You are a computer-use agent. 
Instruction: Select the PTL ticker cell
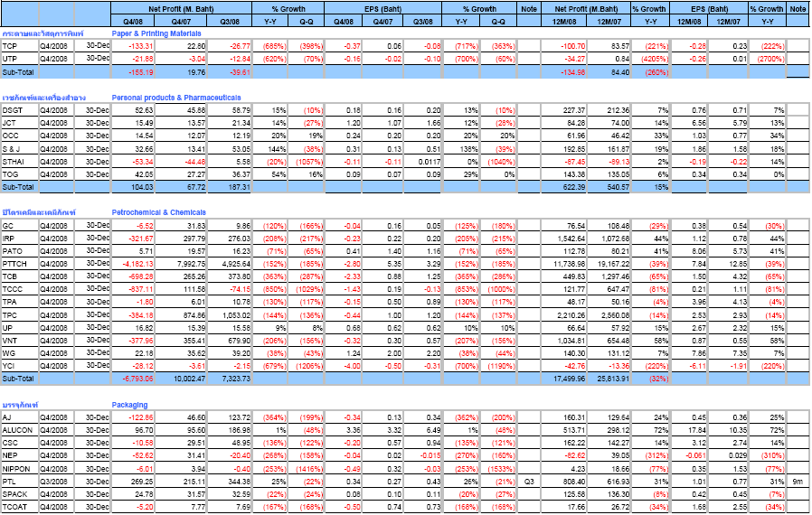tap(20, 482)
